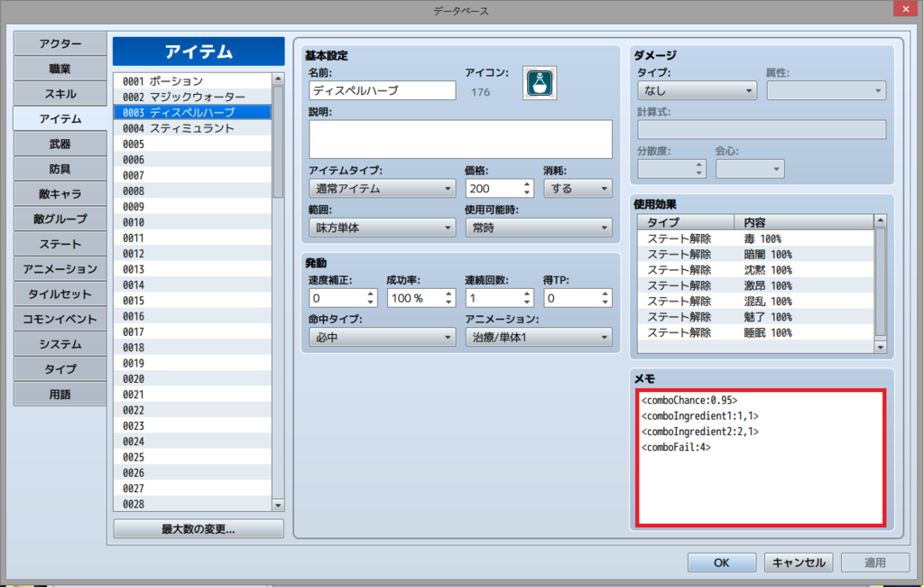The image size is (924, 587).
Task: Select the 武器 tab
Action: [60, 144]
